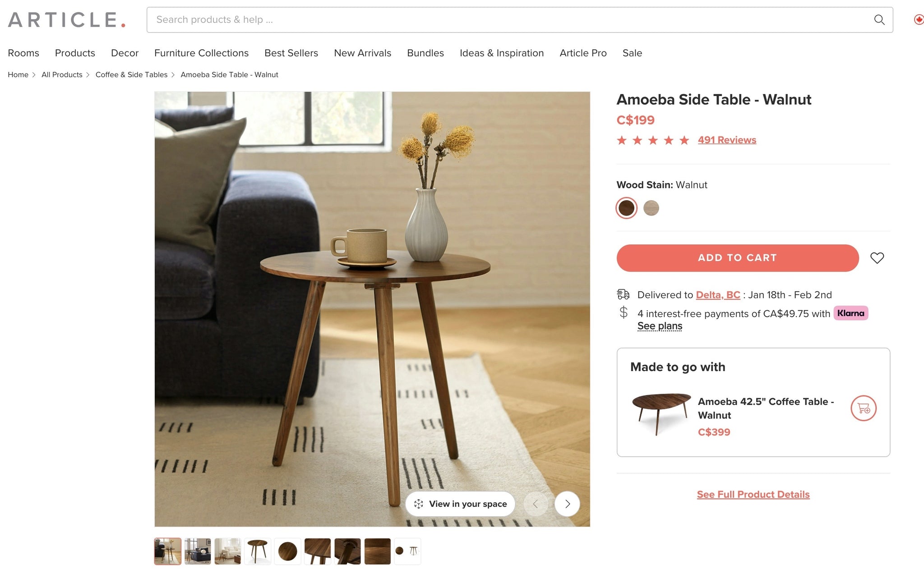Image resolution: width=924 pixels, height=569 pixels.
Task: Add Amoeba Coffee Table via cart icon
Action: click(864, 408)
